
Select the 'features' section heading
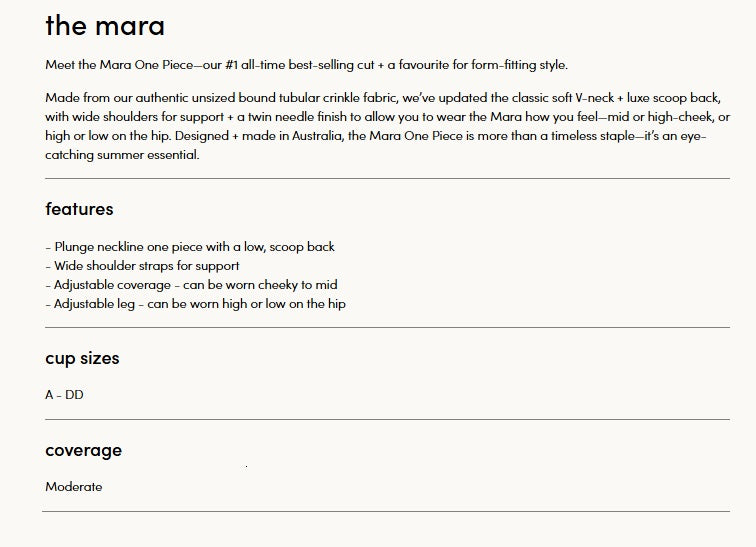[x=80, y=209]
